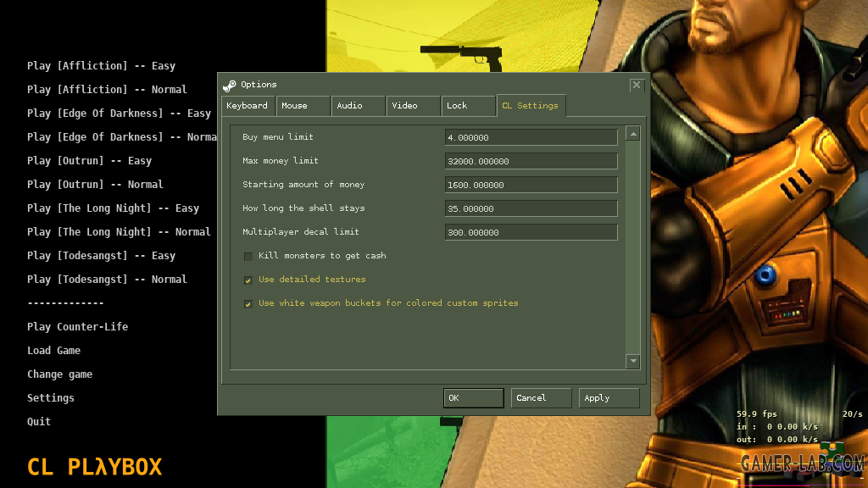This screenshot has width=868, height=488.
Task: Click the Max money limit field
Action: click(x=531, y=161)
